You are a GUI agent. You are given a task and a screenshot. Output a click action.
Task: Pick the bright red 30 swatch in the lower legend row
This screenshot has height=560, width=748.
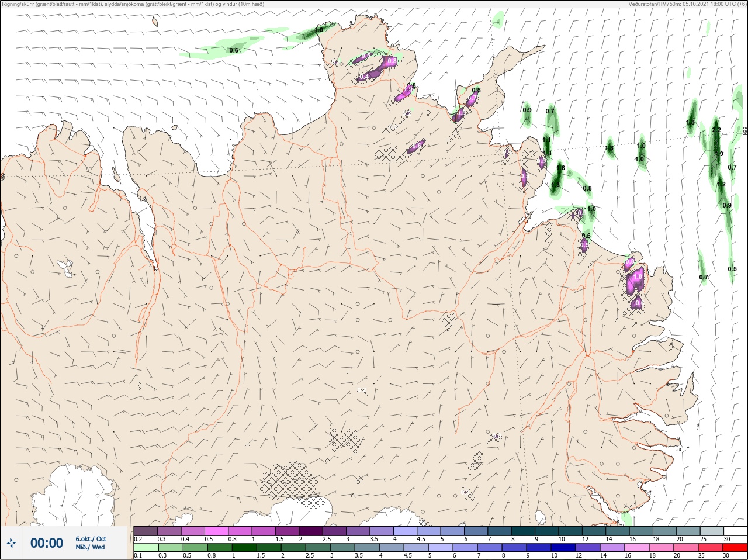[x=735, y=548]
